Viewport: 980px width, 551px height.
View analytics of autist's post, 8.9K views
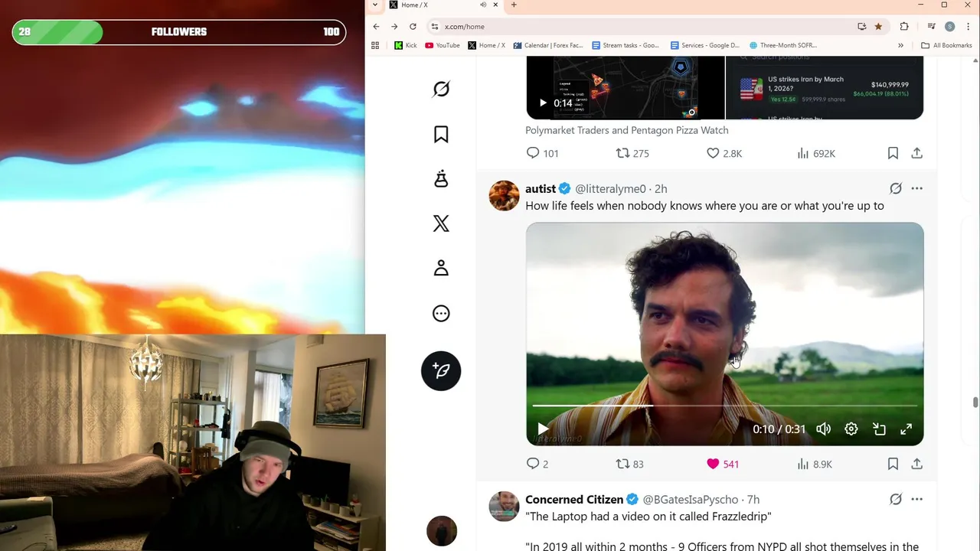pyautogui.click(x=814, y=464)
